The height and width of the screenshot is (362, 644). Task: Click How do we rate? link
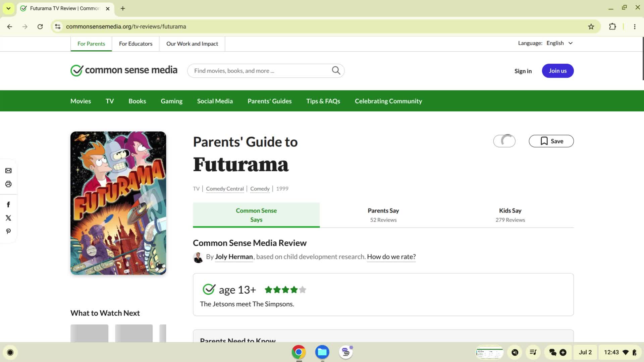(391, 257)
